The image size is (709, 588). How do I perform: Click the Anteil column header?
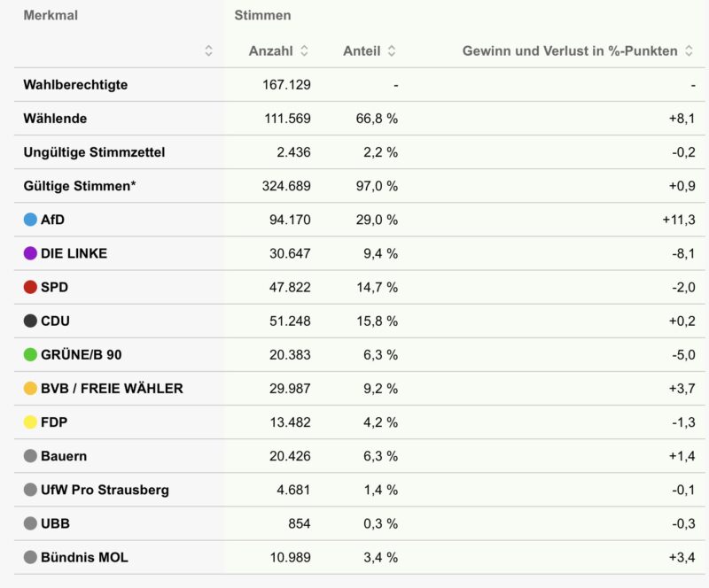[362, 51]
